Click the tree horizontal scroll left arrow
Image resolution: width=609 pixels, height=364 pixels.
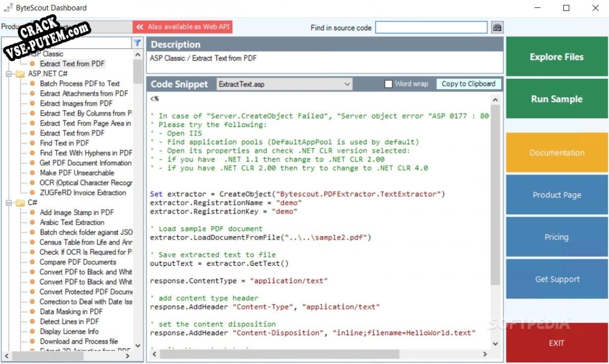click(x=7, y=356)
